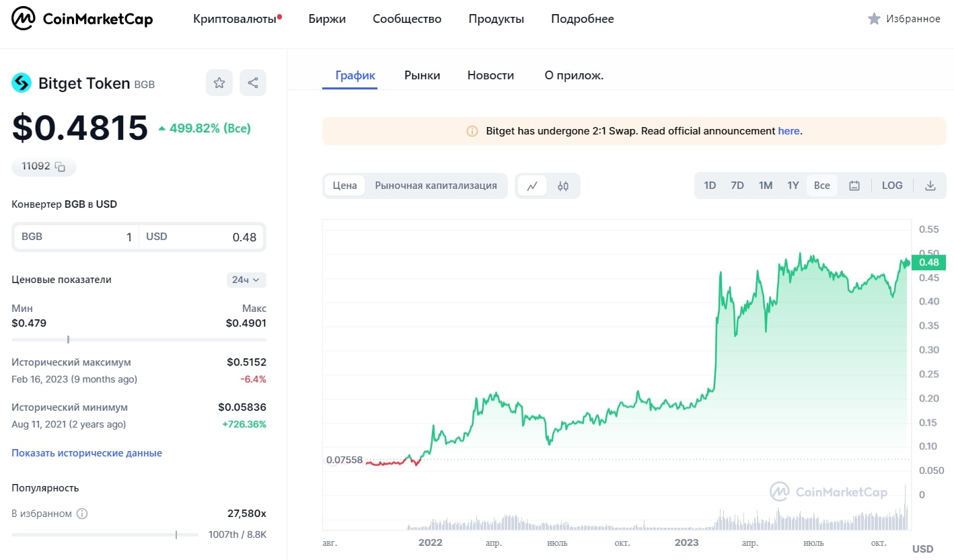This screenshot has width=954, height=560.
Task: Set chart range to 1Y
Action: tap(793, 186)
